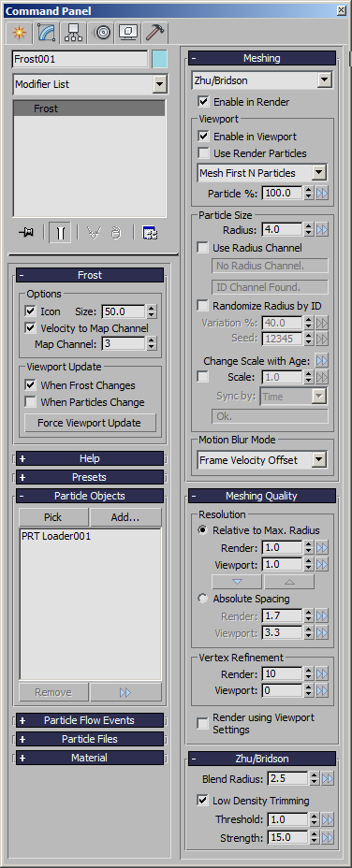Viewport: 352px width, 868px height.
Task: Open Configure Modifier Sets icon
Action: (150, 233)
